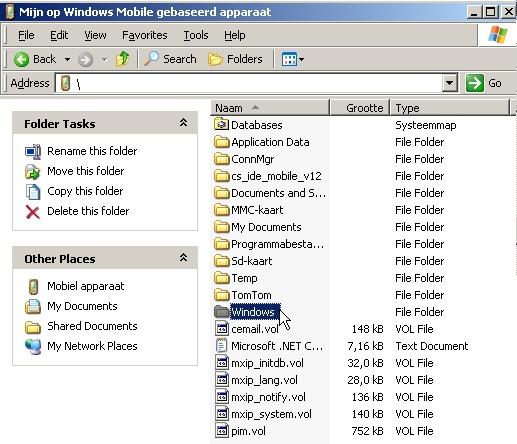Screen dimensions: 517x444
Task: Select mxip_notify.vol file name
Action: click(268, 397)
